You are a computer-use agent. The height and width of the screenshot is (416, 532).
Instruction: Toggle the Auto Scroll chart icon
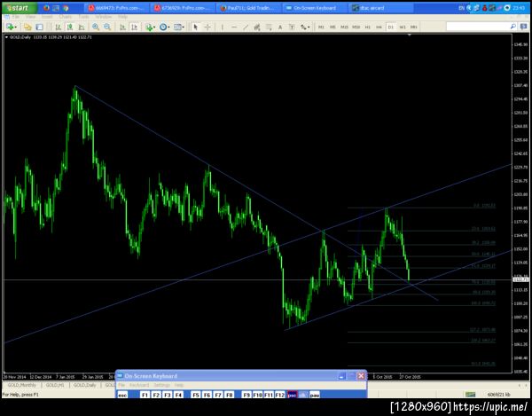tap(123, 27)
